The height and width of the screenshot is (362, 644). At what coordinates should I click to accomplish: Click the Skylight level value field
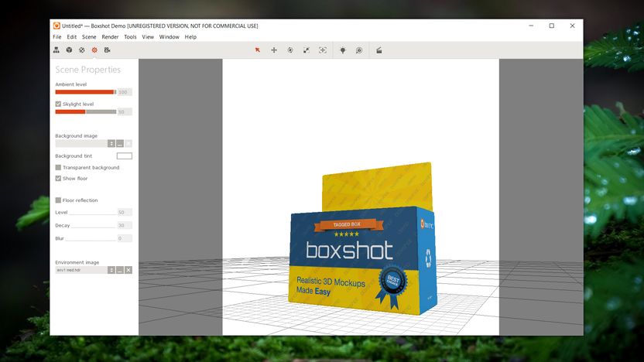click(125, 111)
